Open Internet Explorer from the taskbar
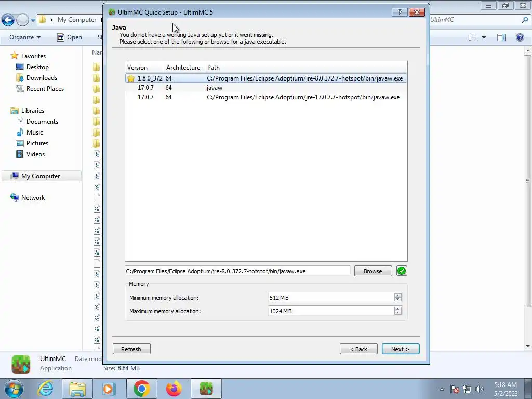Viewport: 532px width, 399px height. (x=46, y=389)
